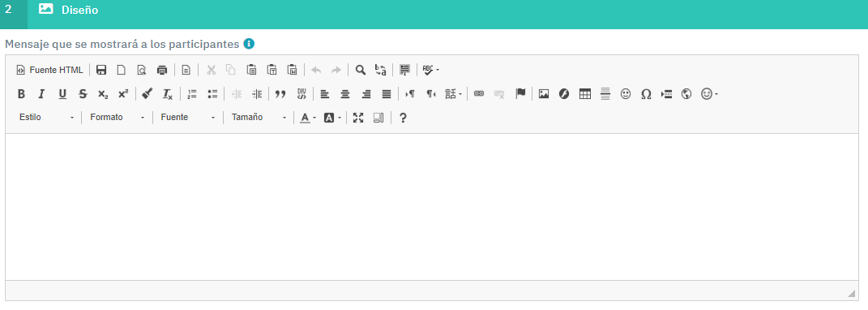Toggle Strikethrough formatting

[x=83, y=93]
